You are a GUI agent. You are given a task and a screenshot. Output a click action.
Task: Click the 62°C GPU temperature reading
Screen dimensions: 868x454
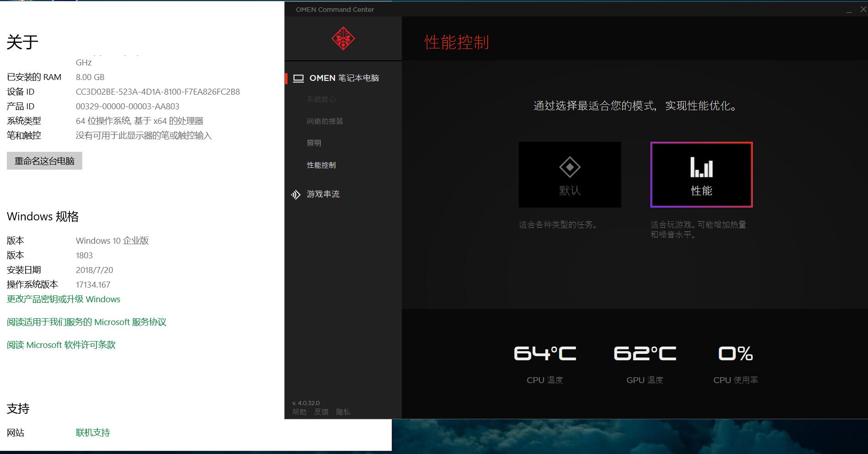point(644,353)
